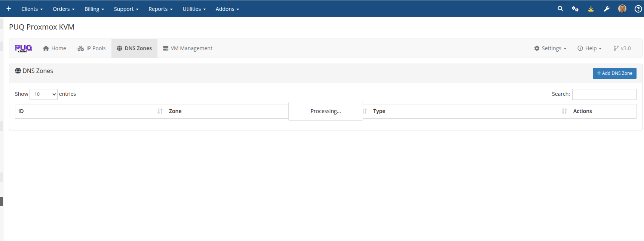Open the Billing menu
Viewport: 644px width, 241px height.
(x=94, y=9)
